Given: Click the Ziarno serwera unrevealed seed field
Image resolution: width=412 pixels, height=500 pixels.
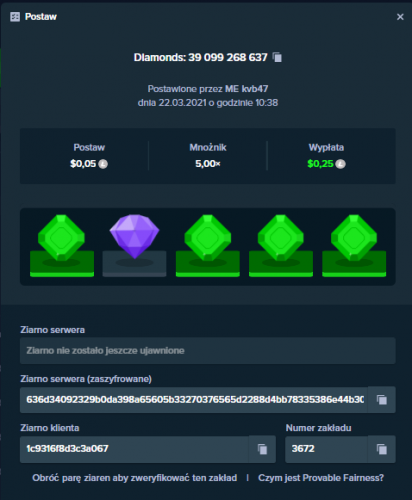Looking at the screenshot, I should (208, 351).
